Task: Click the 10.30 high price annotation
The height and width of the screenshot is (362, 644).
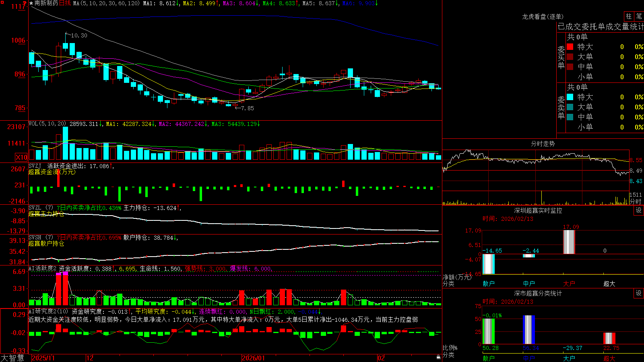Action: pyautogui.click(x=79, y=35)
